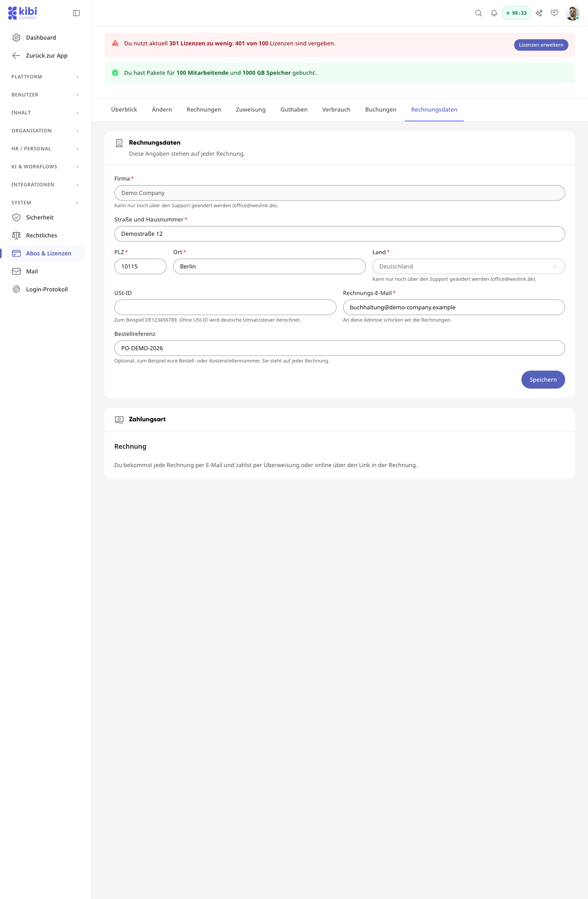Switch to the Rechnungen tab
Viewport: 588px width, 899px height.
204,110
